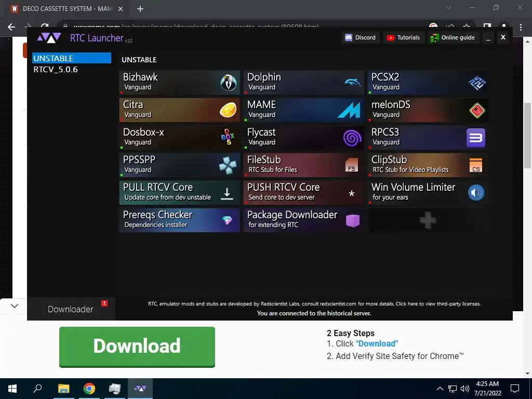Click the MAME blue M logo

pos(349,110)
